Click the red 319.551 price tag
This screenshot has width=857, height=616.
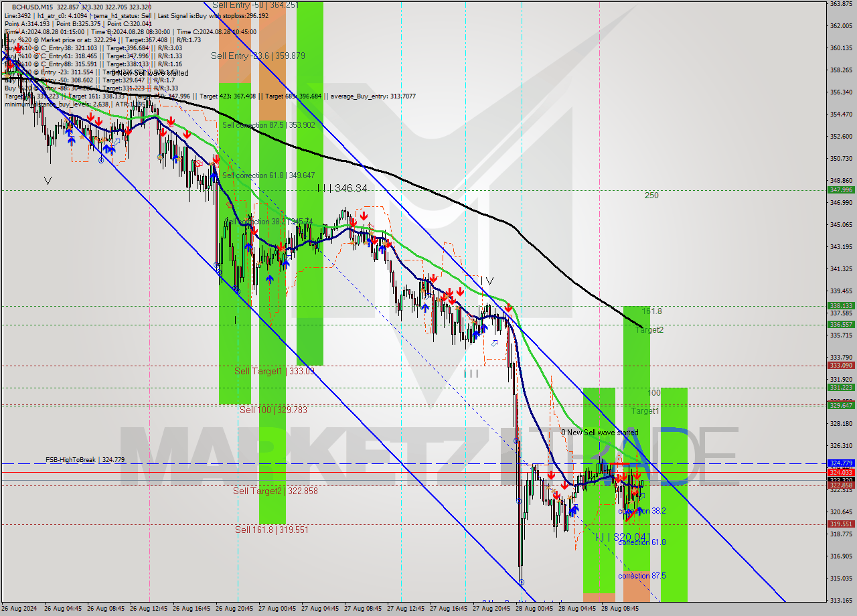pyautogui.click(x=841, y=524)
